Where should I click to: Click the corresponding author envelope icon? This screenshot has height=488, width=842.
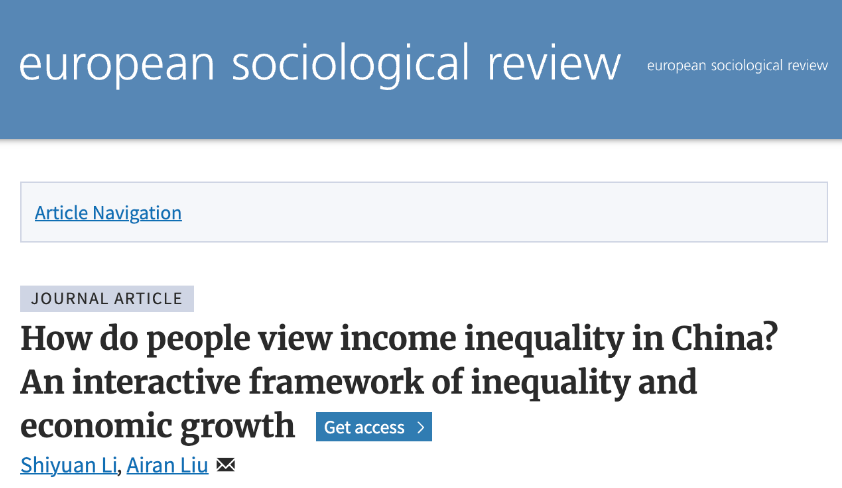pos(226,464)
